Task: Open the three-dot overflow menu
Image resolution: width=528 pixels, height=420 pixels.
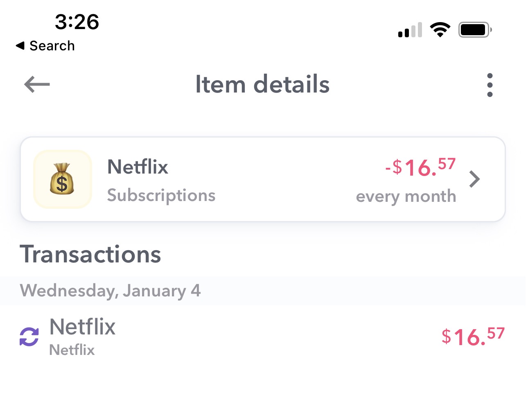Action: click(x=490, y=85)
